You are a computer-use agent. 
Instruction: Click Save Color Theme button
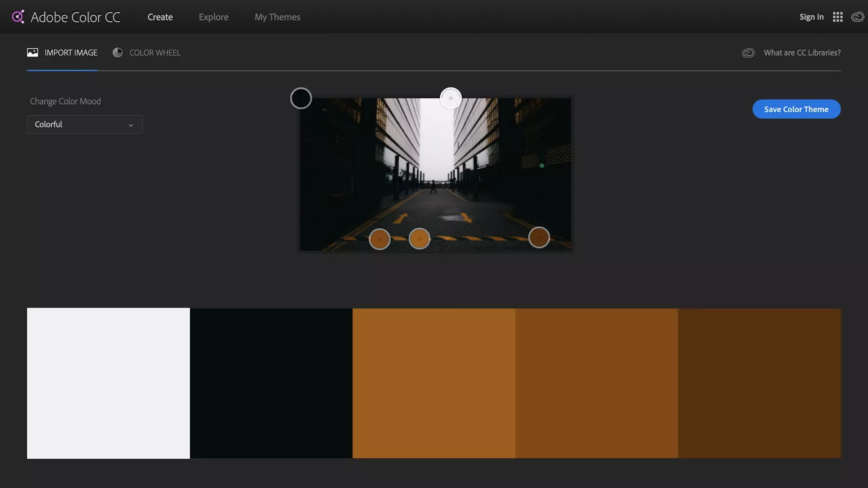pos(796,109)
